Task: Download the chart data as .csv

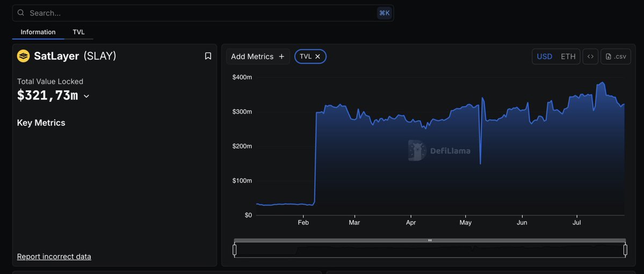Action: tap(616, 57)
